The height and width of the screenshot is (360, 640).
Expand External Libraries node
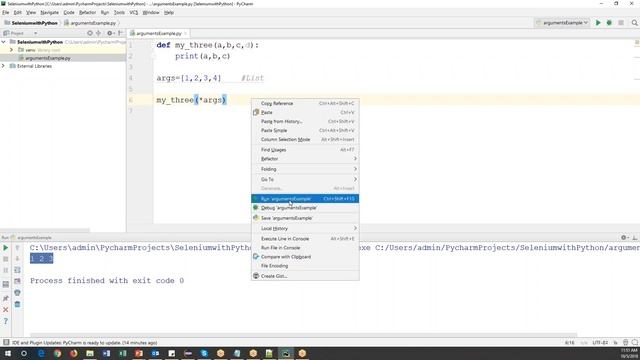pos(4,66)
